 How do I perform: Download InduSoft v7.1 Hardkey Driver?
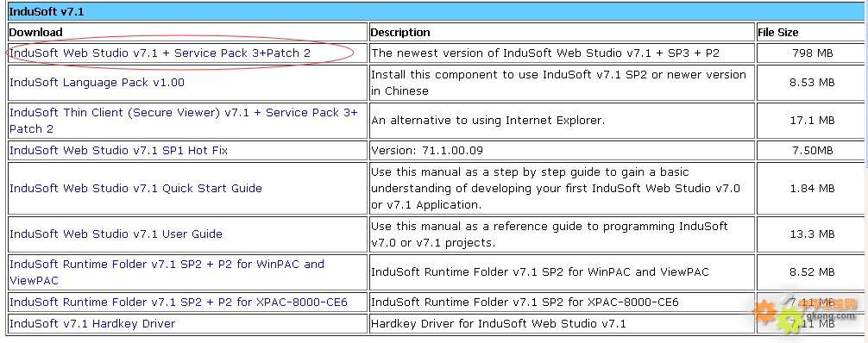tap(92, 323)
